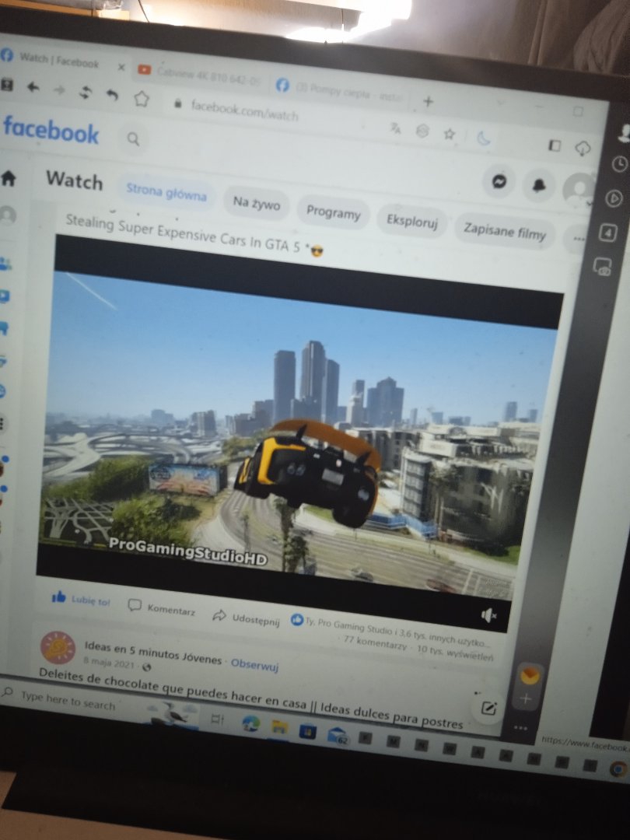The height and width of the screenshot is (840, 630).
Task: Follow the page via Obserwuj link
Action: (x=254, y=666)
